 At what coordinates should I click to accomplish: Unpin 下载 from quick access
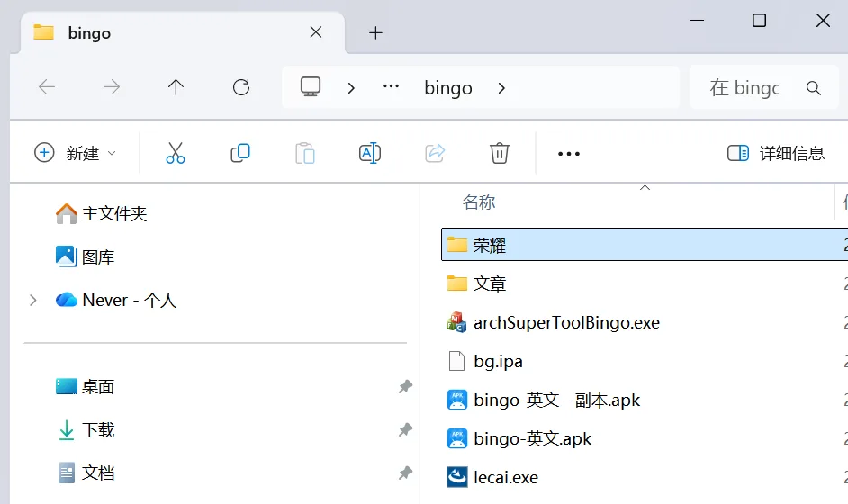click(405, 430)
